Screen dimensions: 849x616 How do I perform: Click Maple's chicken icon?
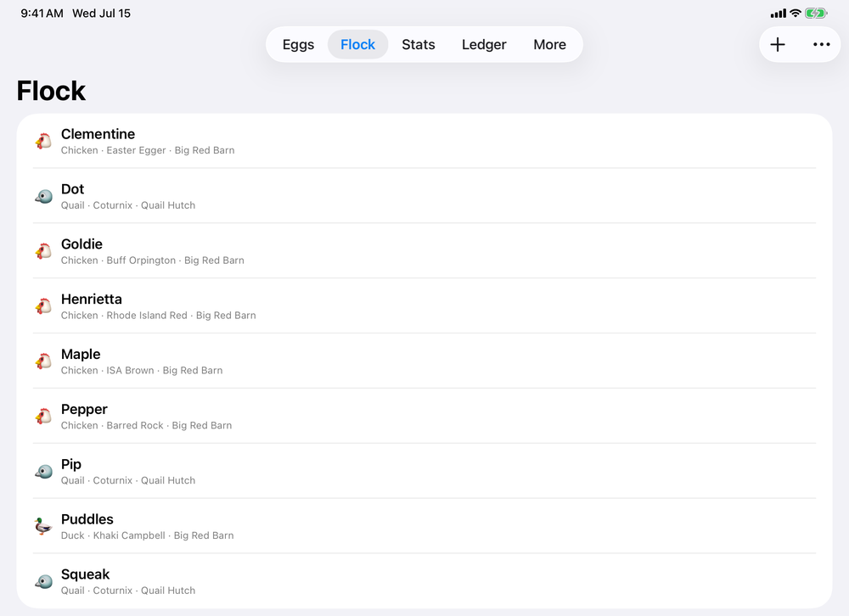click(x=43, y=361)
